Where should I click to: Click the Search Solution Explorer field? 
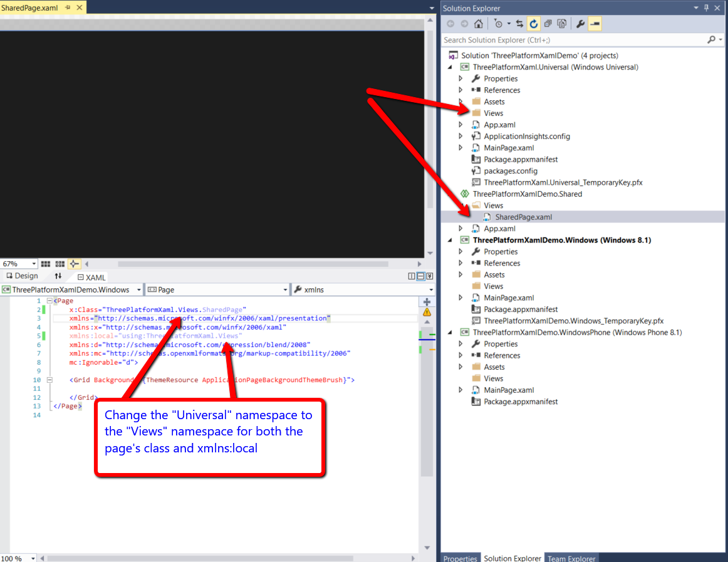click(573, 39)
